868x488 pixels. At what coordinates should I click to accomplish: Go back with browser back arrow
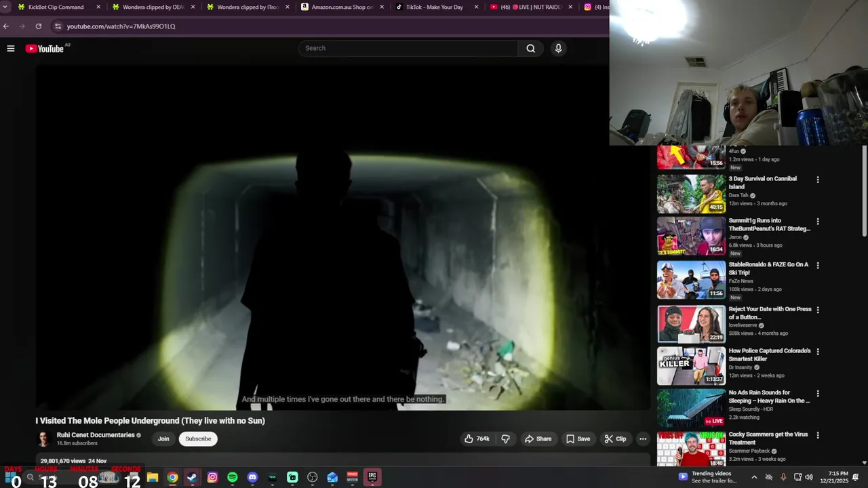point(6,26)
